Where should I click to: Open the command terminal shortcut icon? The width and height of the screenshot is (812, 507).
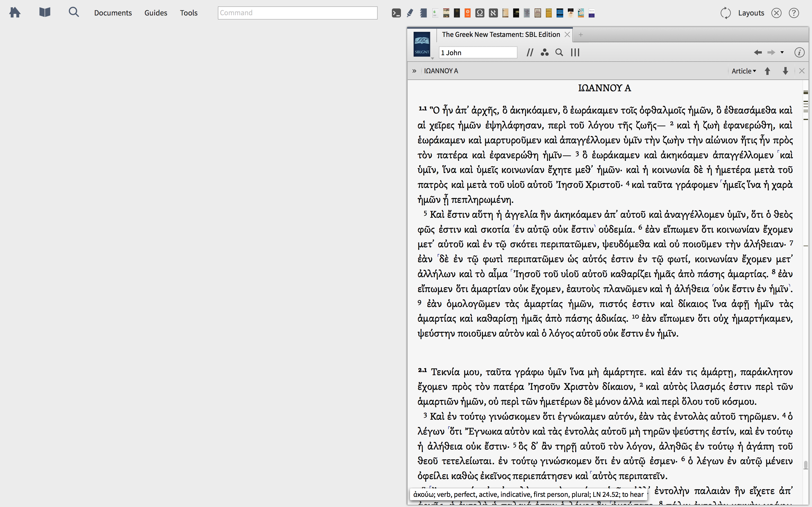pyautogui.click(x=396, y=13)
